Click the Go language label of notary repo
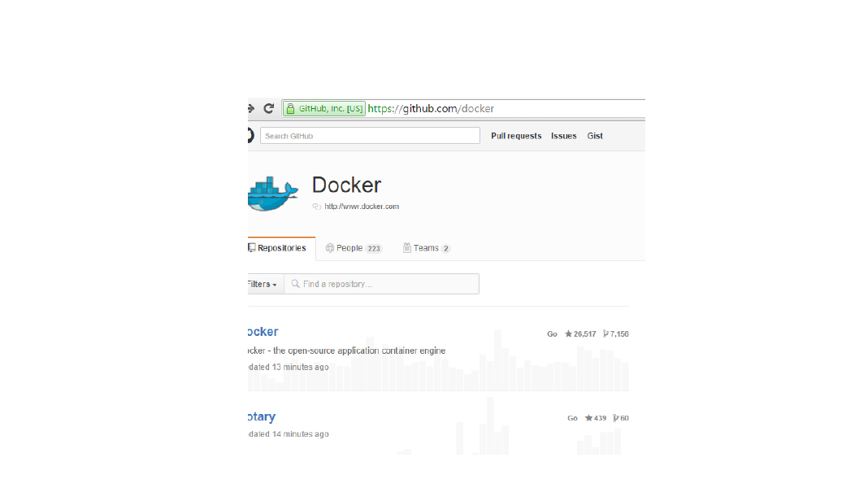Image resolution: width=868 pixels, height=488 pixels. [572, 418]
